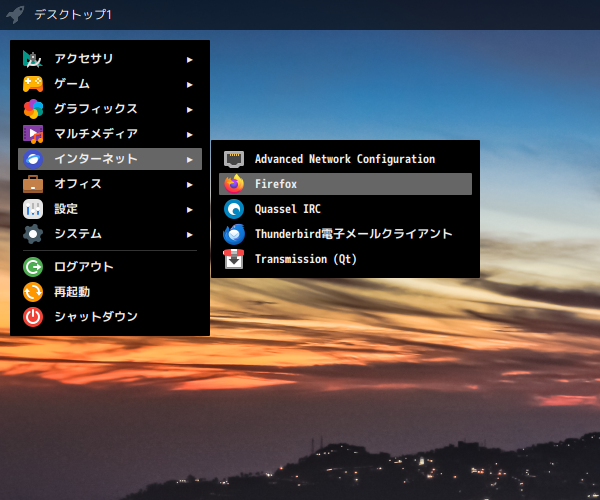Click the Transmission download icon
Screen dimensions: 600x500
(x=234, y=259)
